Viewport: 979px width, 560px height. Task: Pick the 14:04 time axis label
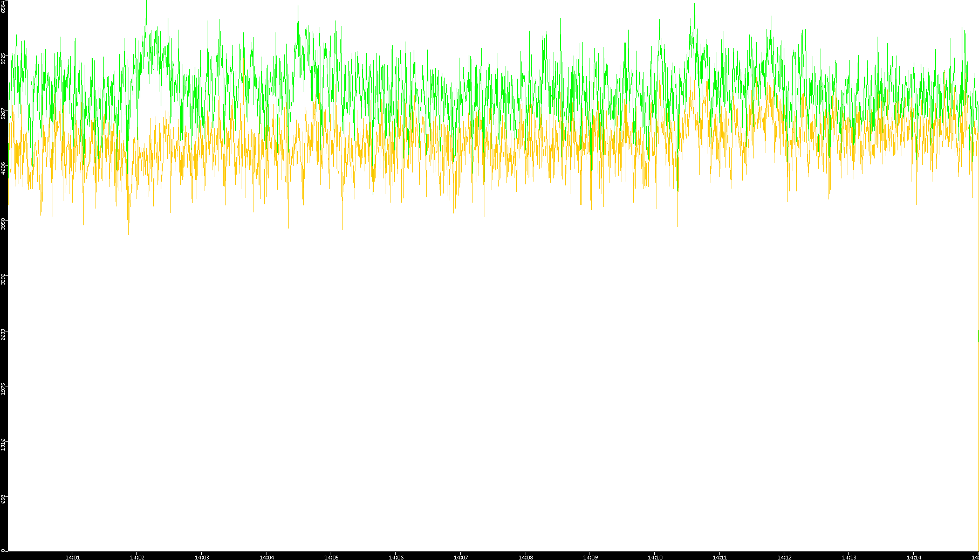click(x=266, y=557)
